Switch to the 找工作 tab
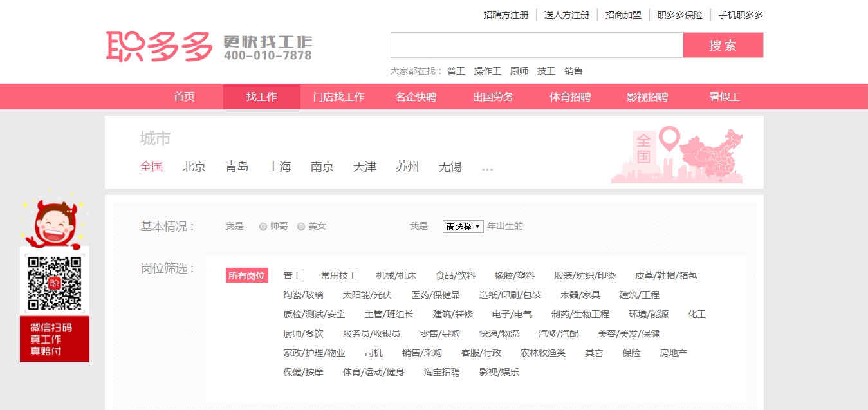This screenshot has width=868, height=410. click(x=261, y=96)
